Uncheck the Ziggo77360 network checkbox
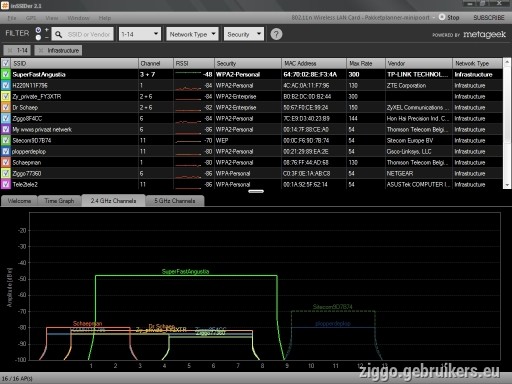The height and width of the screenshot is (384, 512). (x=6, y=173)
